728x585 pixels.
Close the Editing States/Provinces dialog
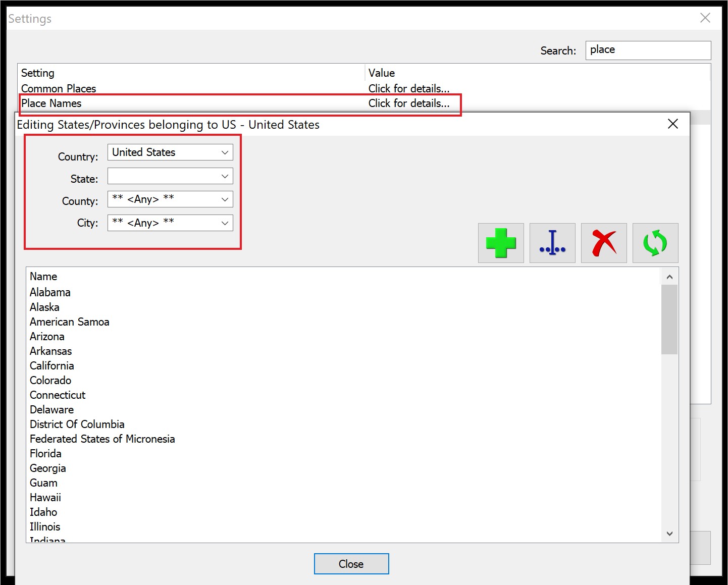(673, 124)
